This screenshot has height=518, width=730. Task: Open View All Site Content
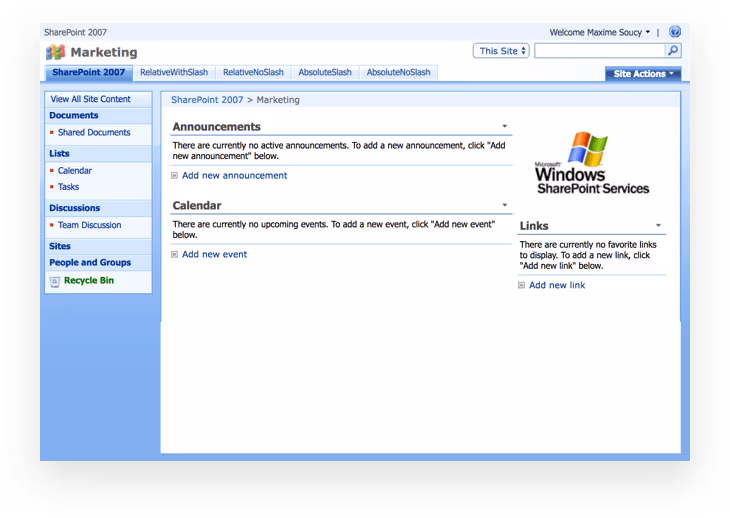click(91, 99)
